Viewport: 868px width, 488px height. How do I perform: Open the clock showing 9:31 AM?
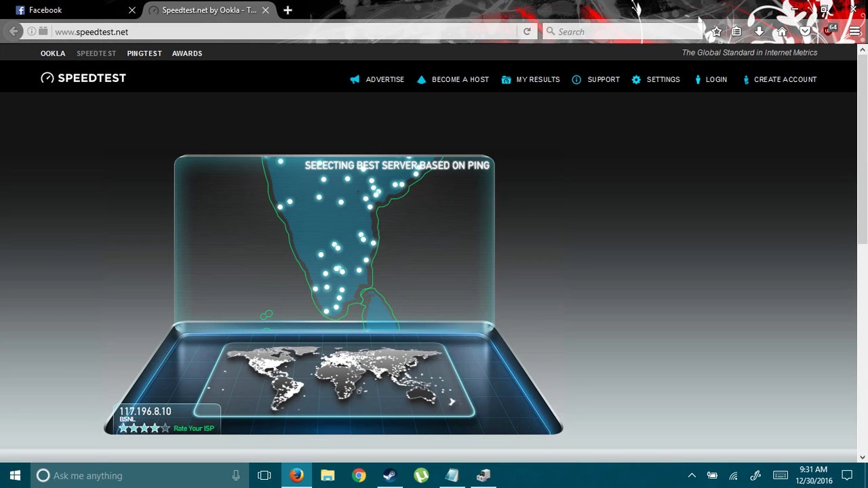(813, 475)
